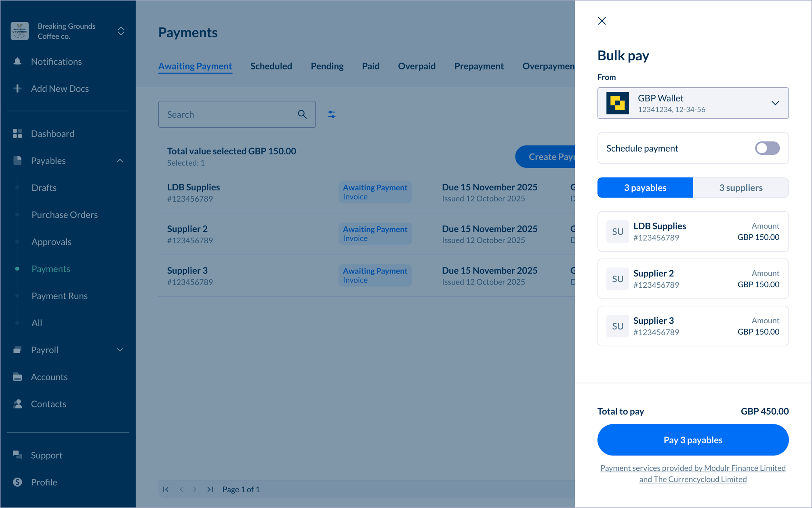Image resolution: width=812 pixels, height=508 pixels.
Task: Expand the Payroll section chevron
Action: coord(120,350)
